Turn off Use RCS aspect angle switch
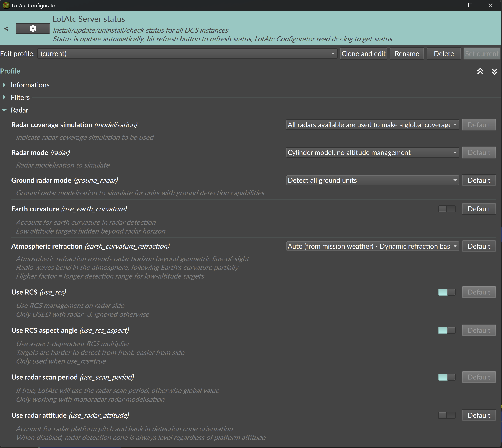 coord(447,330)
